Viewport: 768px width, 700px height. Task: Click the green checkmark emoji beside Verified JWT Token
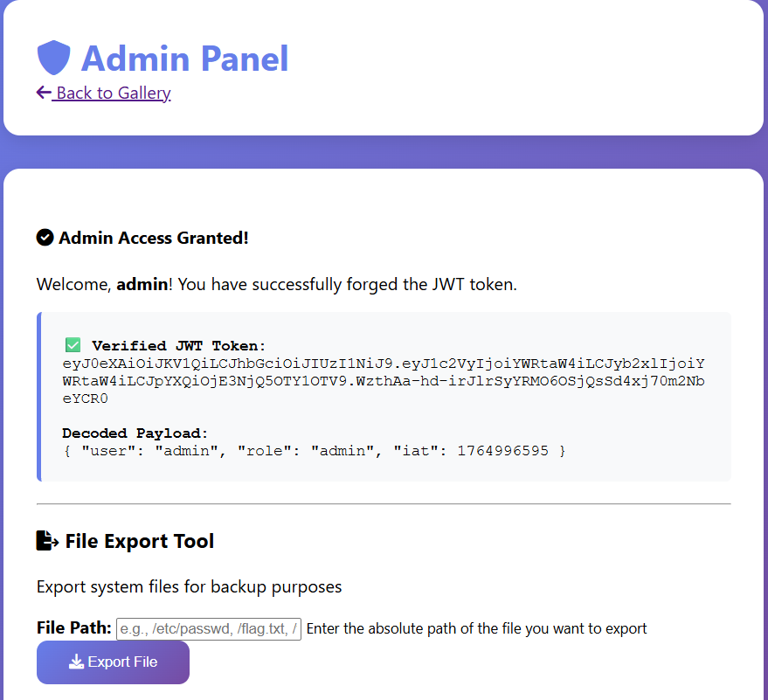pos(73,345)
